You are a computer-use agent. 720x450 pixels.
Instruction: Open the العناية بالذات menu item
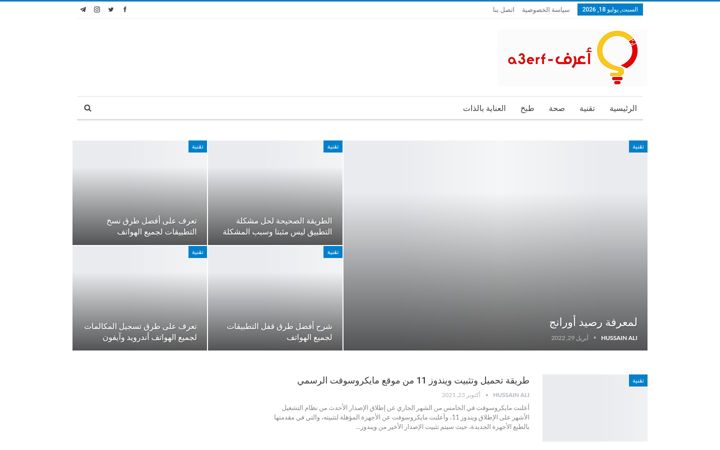point(484,108)
